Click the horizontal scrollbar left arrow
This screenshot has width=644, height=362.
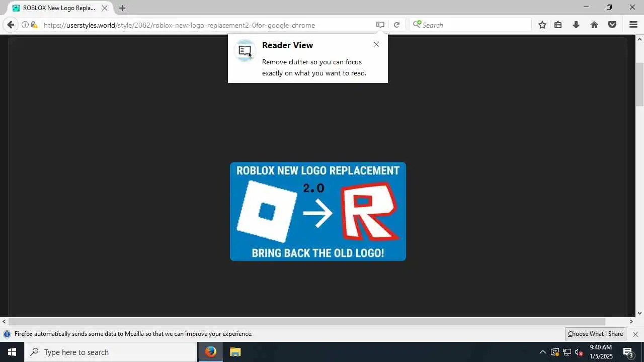pos(4,321)
